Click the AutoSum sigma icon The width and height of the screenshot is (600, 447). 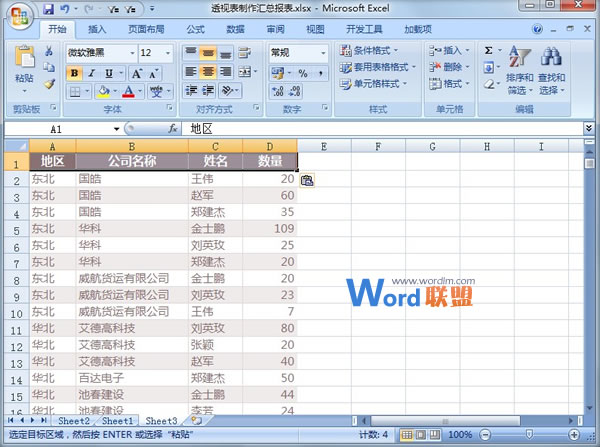(489, 51)
